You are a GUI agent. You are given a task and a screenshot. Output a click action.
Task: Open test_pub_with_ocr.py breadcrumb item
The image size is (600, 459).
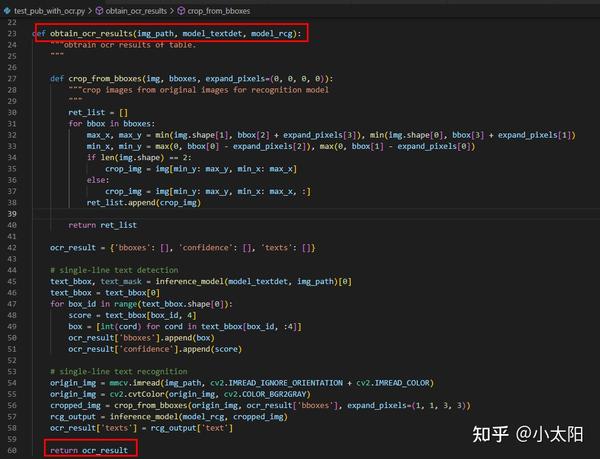coord(49,11)
